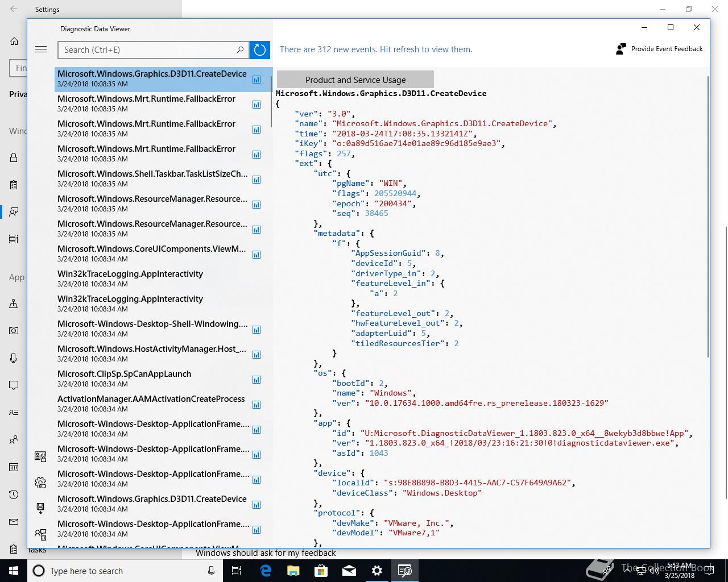Click the taskbar clock showing 5:53 AM
The height and width of the screenshot is (582, 728).
[680, 571]
